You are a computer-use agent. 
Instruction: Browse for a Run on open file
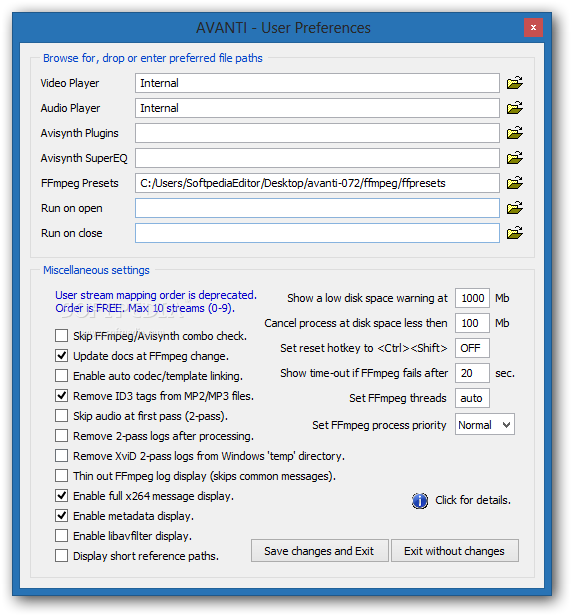(514, 208)
